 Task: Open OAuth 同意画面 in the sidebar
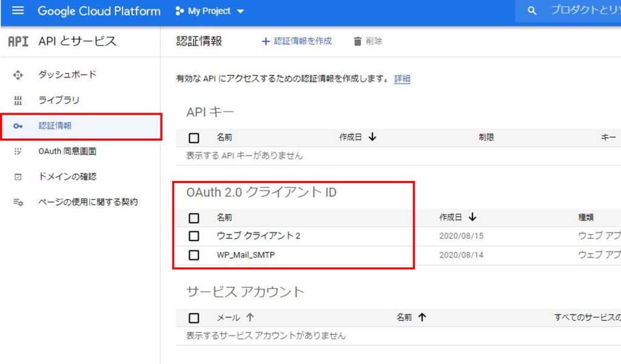point(67,151)
